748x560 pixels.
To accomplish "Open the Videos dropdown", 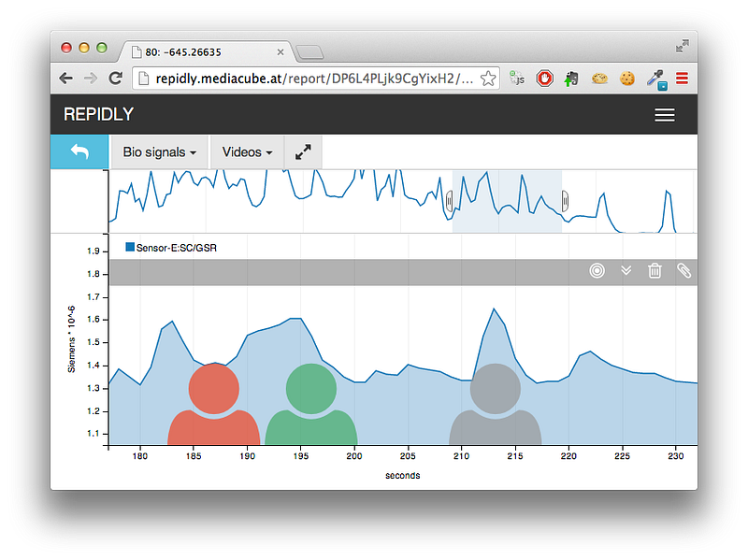I will coord(247,152).
